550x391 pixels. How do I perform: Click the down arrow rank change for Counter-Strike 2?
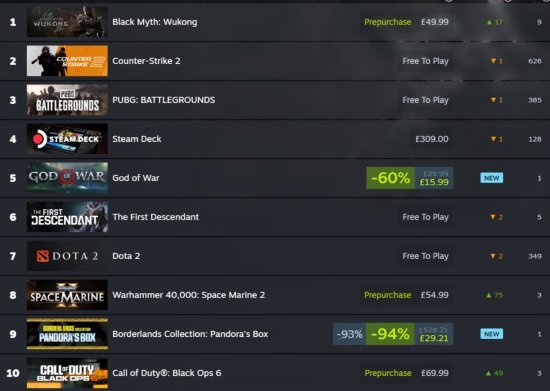(x=493, y=61)
